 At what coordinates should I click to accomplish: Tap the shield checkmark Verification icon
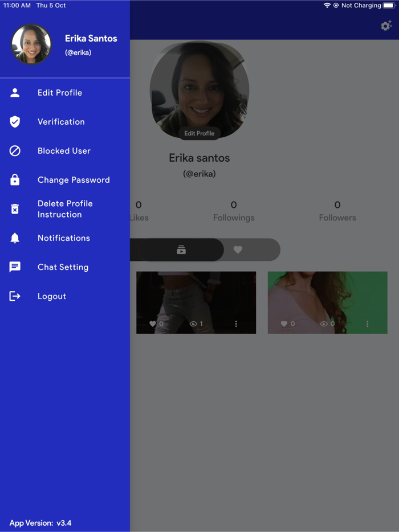pyautogui.click(x=15, y=122)
